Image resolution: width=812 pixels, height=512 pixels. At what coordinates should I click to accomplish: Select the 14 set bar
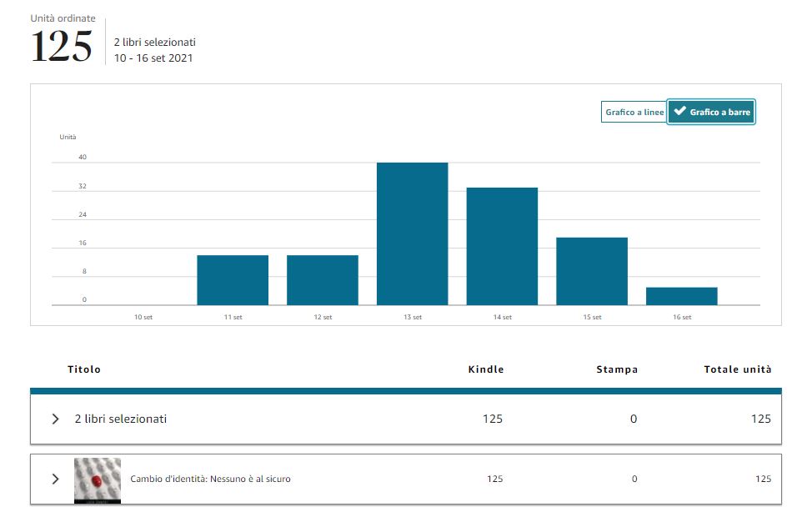[x=502, y=246]
